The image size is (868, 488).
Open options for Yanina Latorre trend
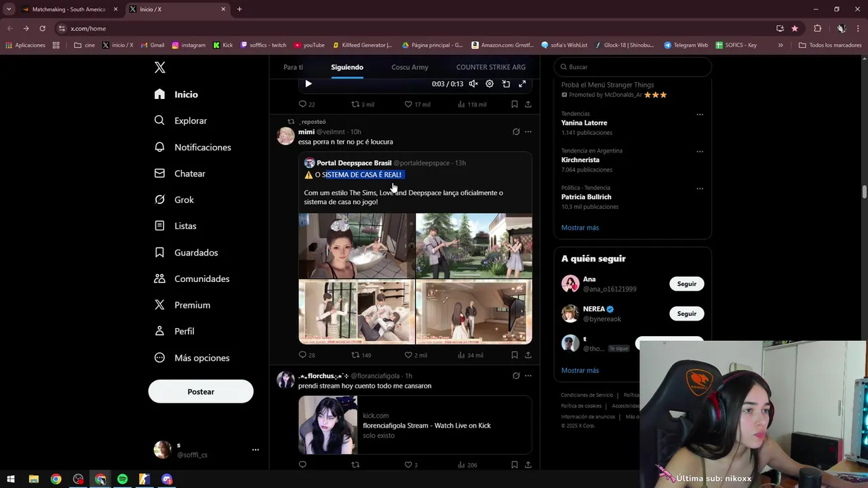700,115
